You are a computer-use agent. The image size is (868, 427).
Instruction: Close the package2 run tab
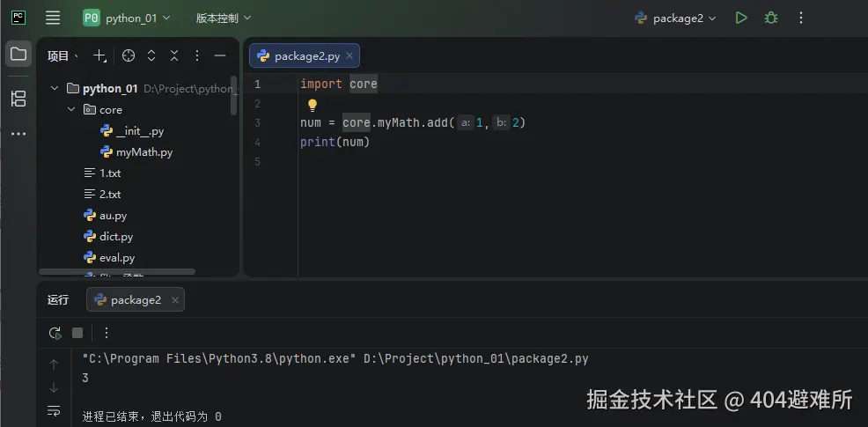175,300
